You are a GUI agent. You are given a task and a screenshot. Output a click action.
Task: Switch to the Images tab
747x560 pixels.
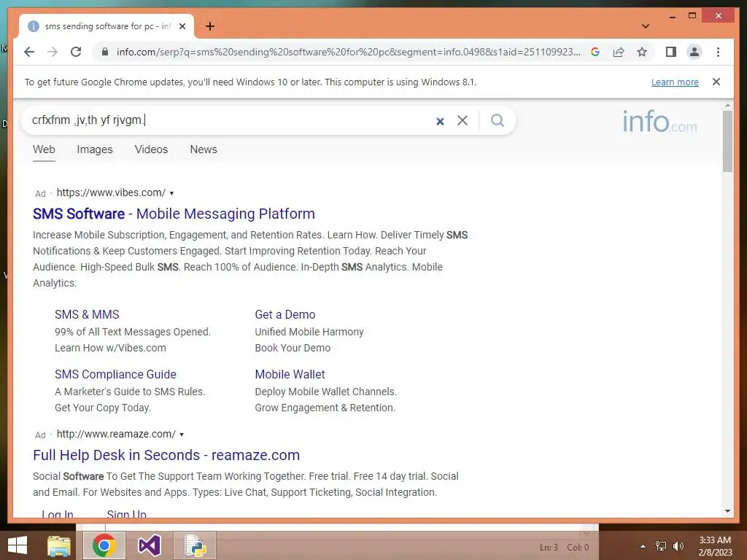click(95, 149)
